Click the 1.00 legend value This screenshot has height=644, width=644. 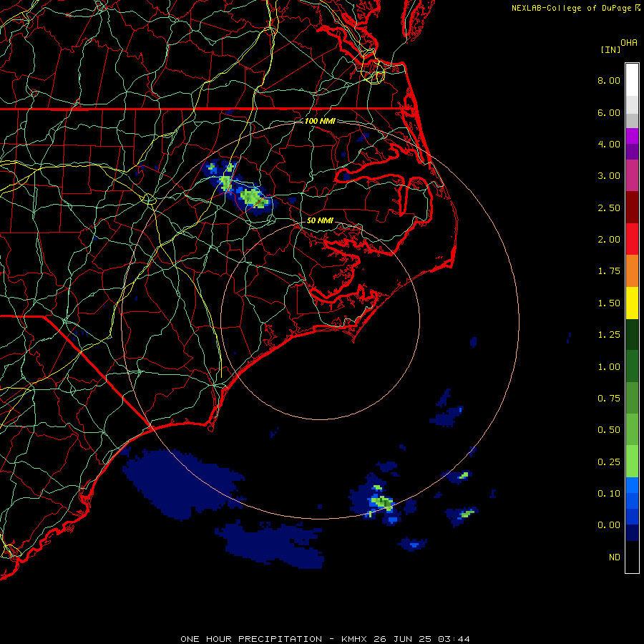[x=609, y=367]
